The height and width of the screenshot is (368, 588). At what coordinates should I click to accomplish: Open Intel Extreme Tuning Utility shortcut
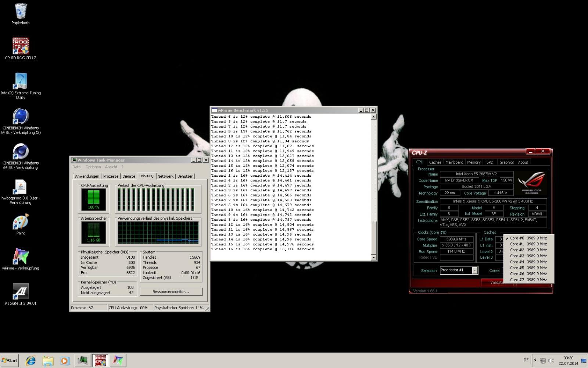click(x=21, y=86)
